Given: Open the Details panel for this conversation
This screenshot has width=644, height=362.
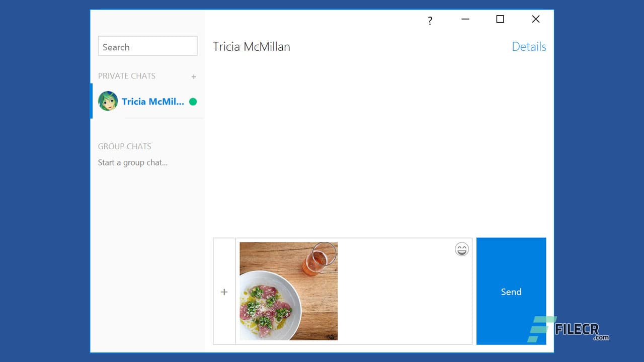Looking at the screenshot, I should point(529,46).
